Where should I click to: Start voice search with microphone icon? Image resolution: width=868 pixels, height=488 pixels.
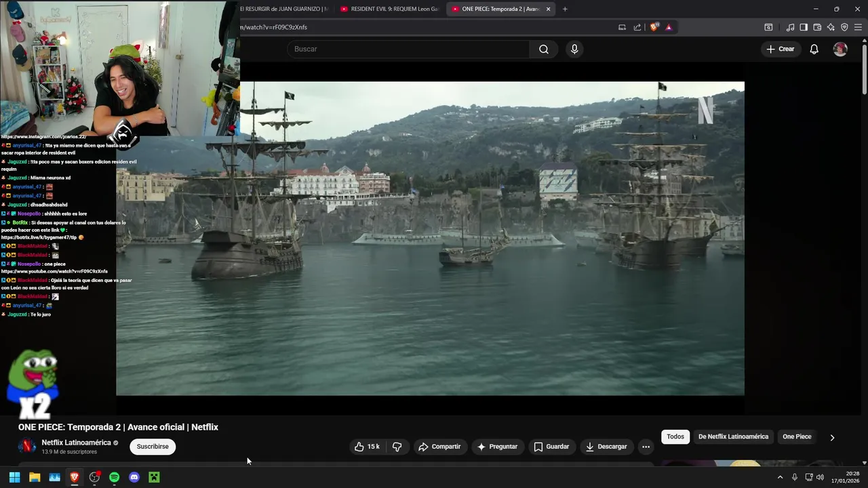coord(574,49)
